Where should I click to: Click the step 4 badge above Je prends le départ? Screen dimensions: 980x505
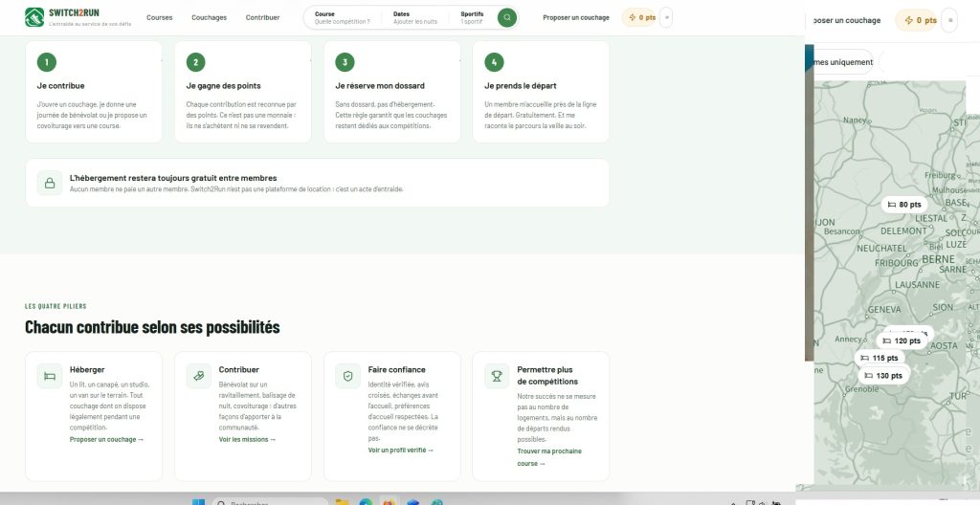pyautogui.click(x=494, y=62)
